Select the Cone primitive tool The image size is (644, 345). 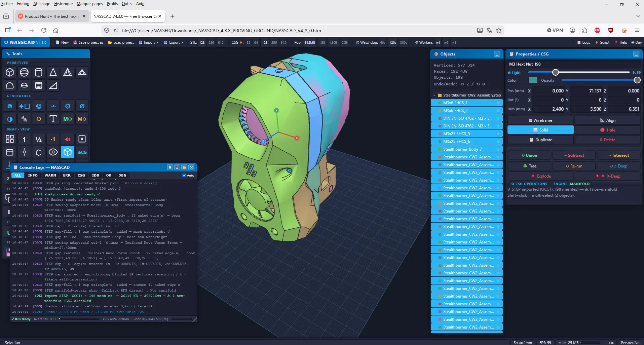tap(53, 72)
